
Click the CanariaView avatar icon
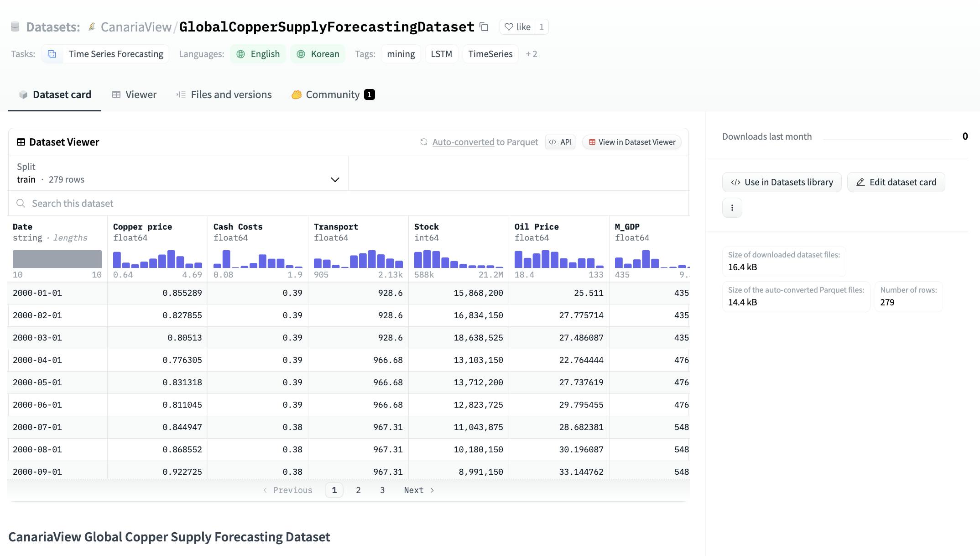92,27
